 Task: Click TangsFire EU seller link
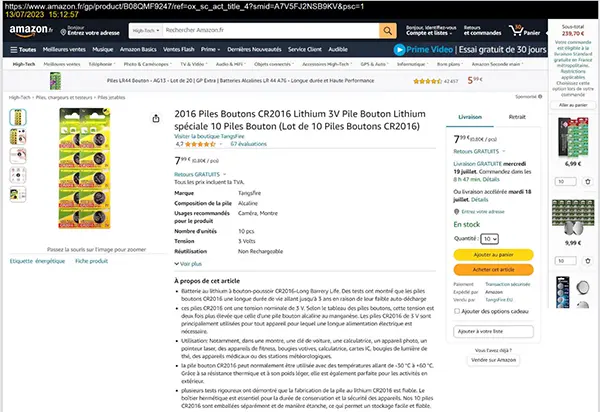coord(499,300)
